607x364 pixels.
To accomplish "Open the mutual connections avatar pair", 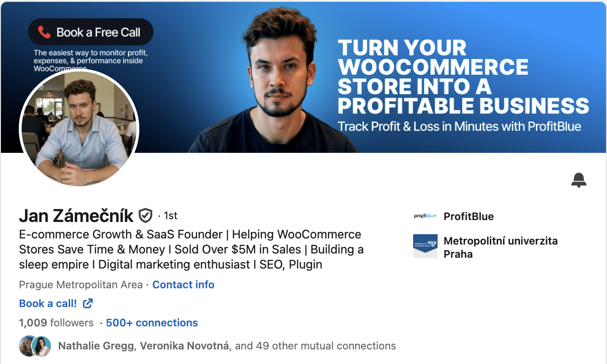I will 35,346.
